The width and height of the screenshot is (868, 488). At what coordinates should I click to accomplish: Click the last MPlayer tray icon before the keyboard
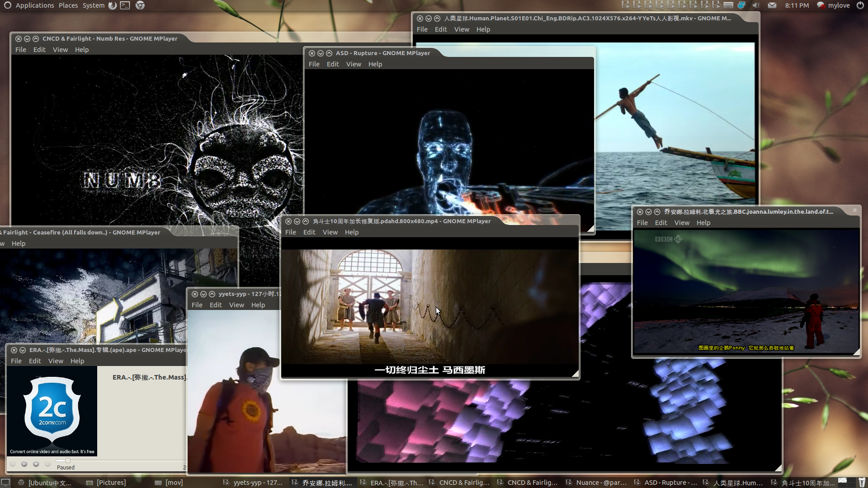(x=717, y=5)
